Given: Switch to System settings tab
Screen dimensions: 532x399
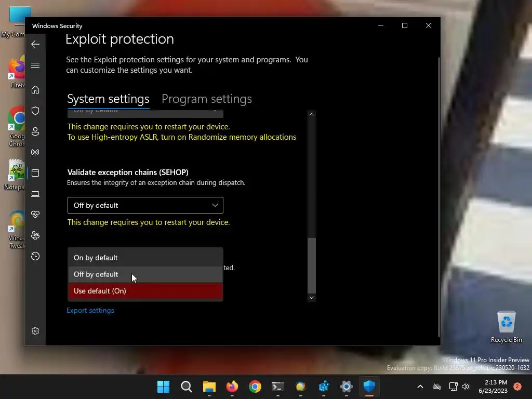Looking at the screenshot, I should pyautogui.click(x=108, y=99).
